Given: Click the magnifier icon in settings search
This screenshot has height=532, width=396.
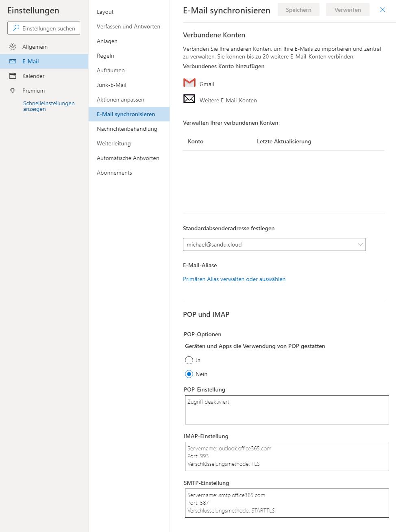Looking at the screenshot, I should click(x=16, y=28).
